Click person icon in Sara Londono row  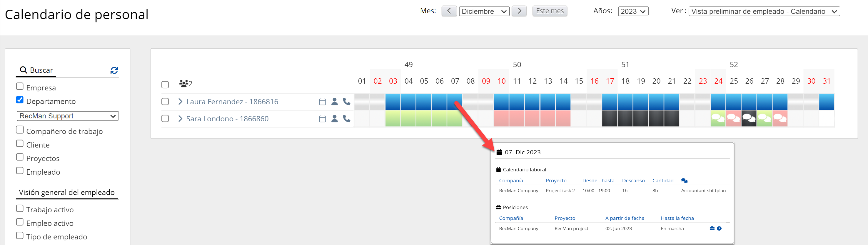click(334, 119)
